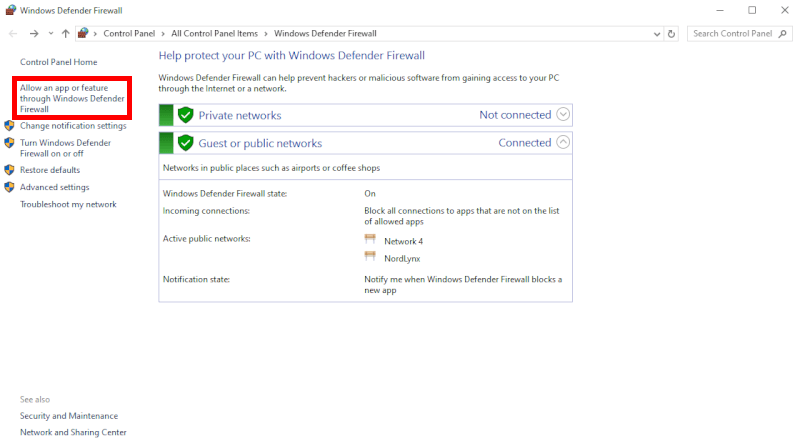Click the Windows Defender Firewall title bar icon
This screenshot has width=800, height=446.
pos(10,10)
